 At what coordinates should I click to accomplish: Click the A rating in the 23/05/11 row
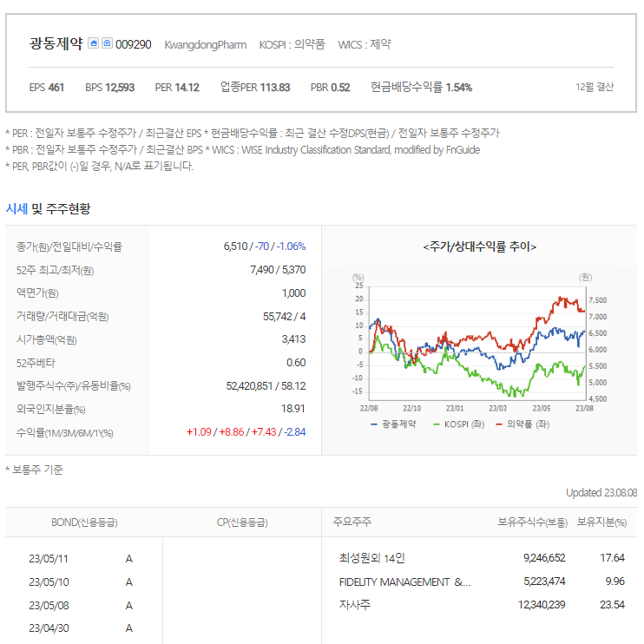[x=129, y=559]
